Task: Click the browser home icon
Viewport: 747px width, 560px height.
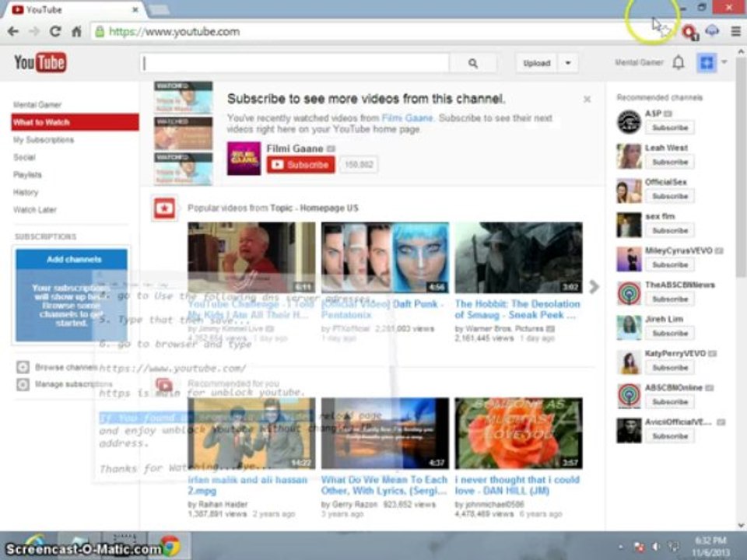Action: click(x=76, y=31)
